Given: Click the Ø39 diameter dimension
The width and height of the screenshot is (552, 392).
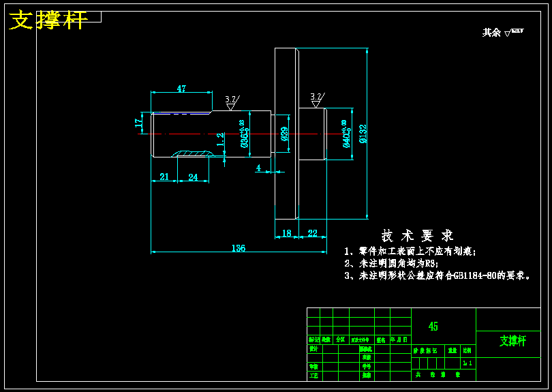Looking at the screenshot, I should pos(284,134).
